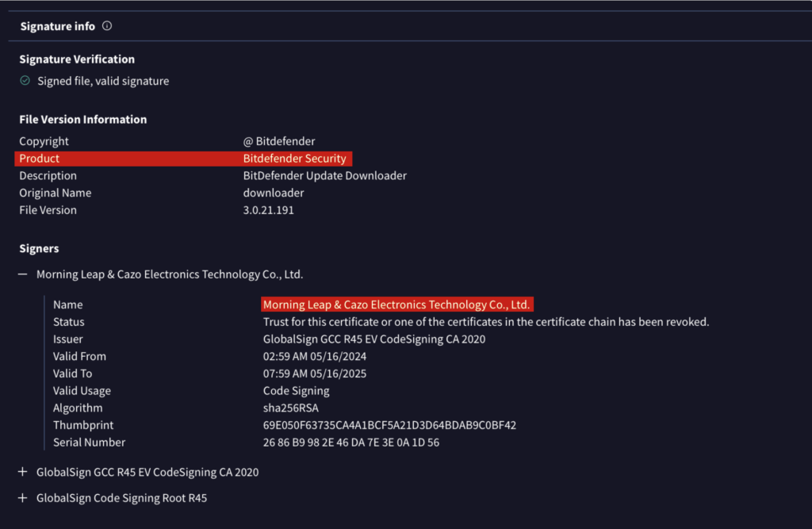812x529 pixels.
Task: Click the file version number 3.0.21.191
Action: pos(270,210)
